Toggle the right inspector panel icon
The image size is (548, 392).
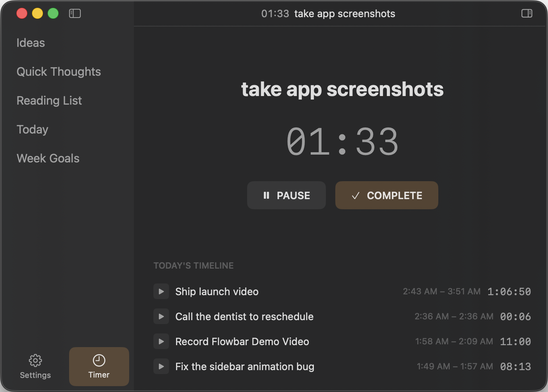tap(527, 14)
